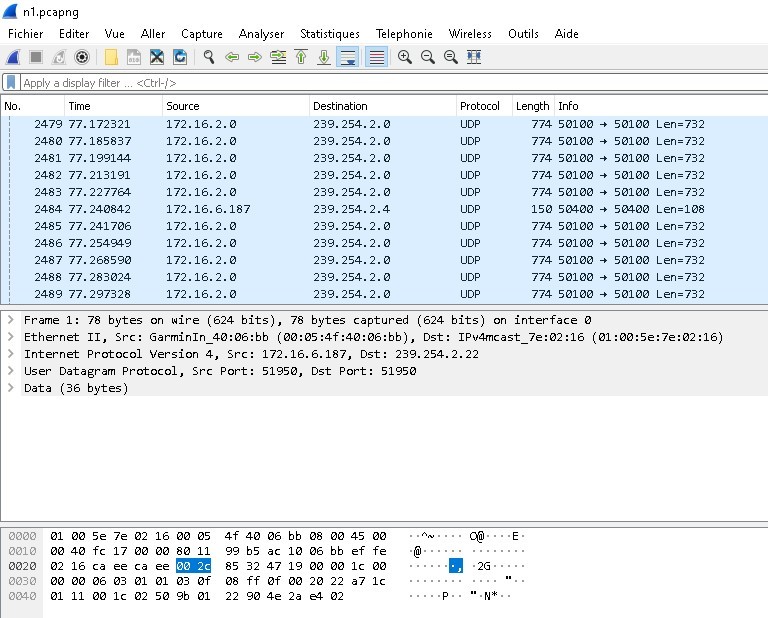
Task: Open the Editer menu
Action: point(74,34)
